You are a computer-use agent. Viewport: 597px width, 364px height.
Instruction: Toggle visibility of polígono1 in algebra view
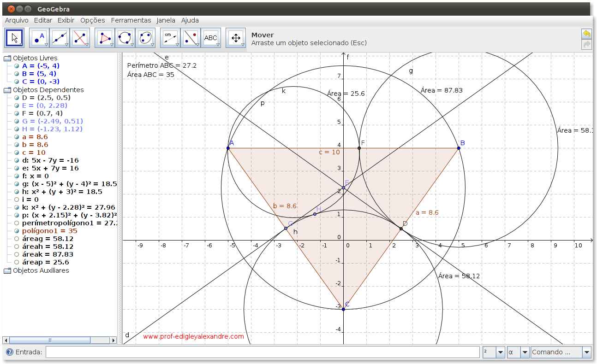click(17, 231)
